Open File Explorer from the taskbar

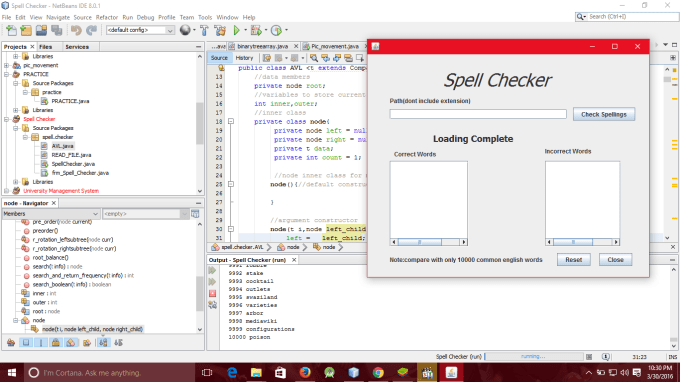256,372
